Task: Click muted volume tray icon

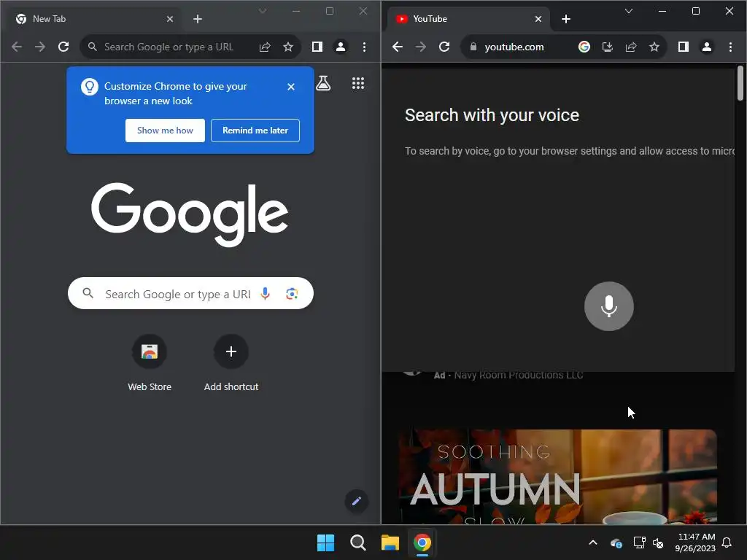Action: click(x=658, y=542)
